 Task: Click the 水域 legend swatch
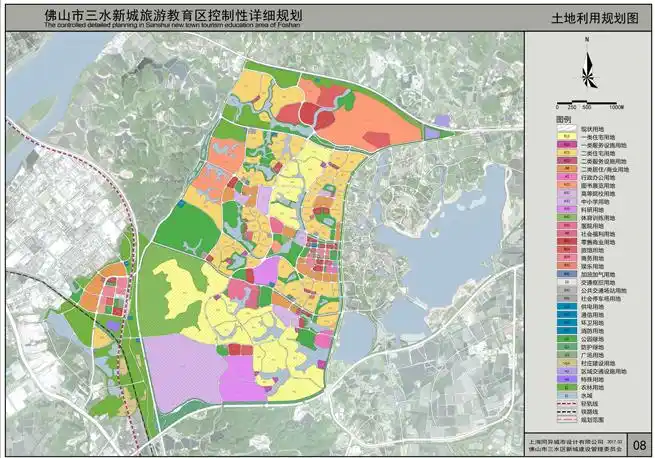point(565,396)
